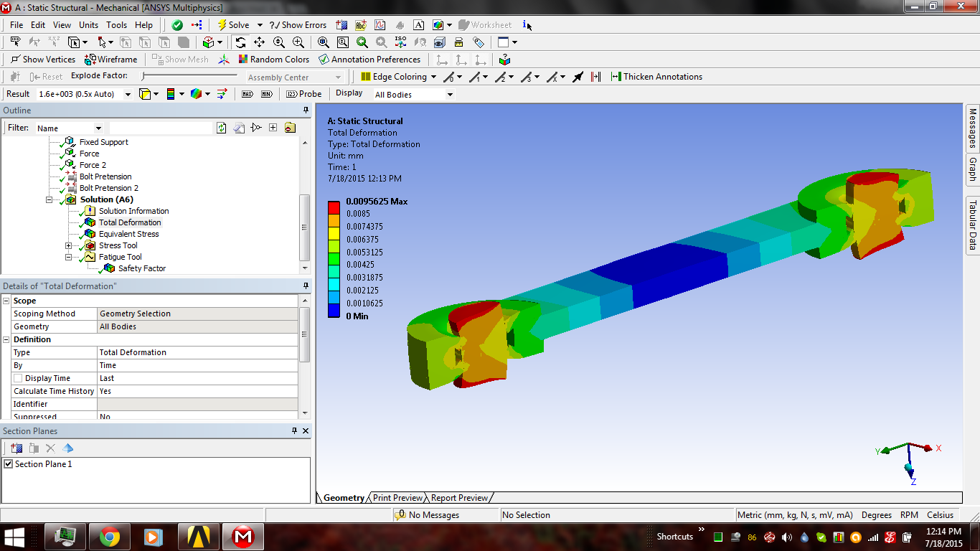Collapse the Scope section in Details
The width and height of the screenshot is (980, 551).
point(6,301)
